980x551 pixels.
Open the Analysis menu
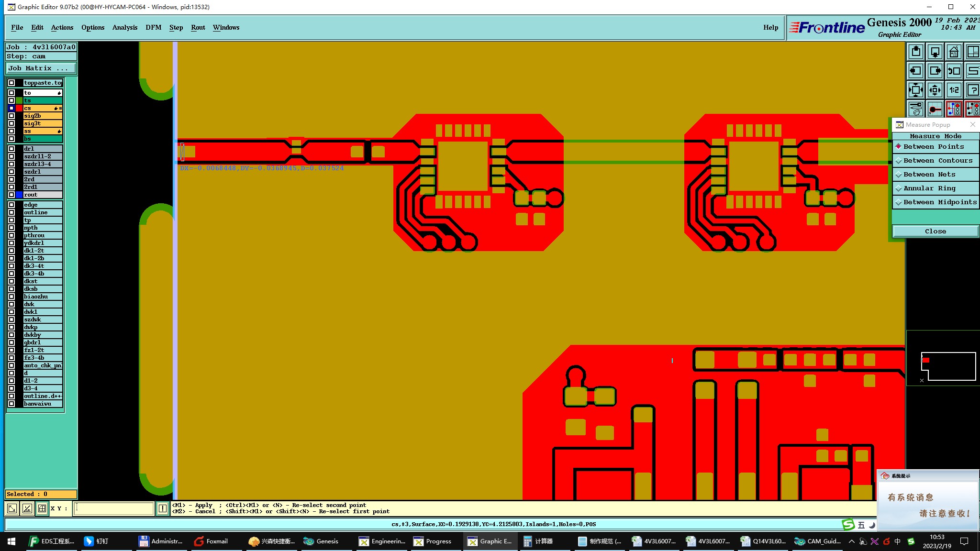[125, 27]
